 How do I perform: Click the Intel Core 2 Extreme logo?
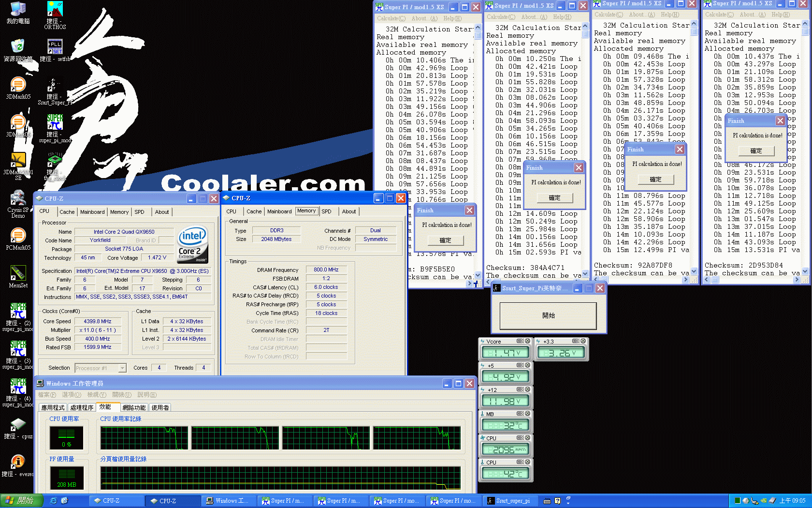click(x=193, y=245)
